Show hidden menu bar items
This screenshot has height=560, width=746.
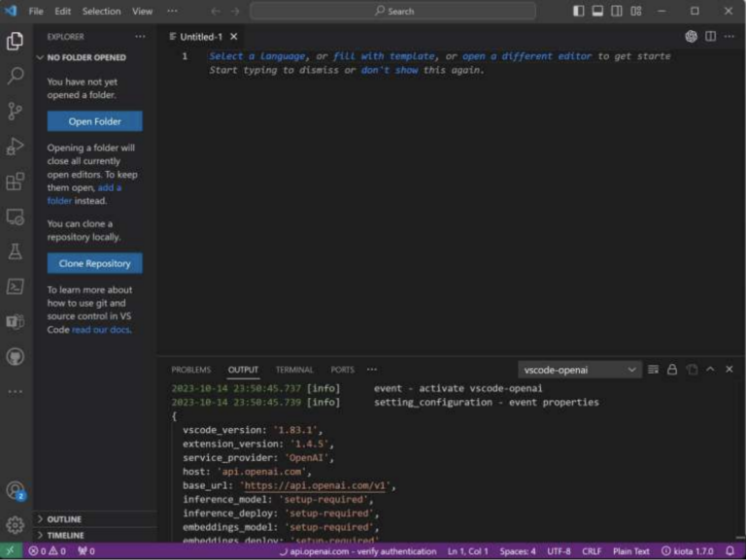pos(172,11)
